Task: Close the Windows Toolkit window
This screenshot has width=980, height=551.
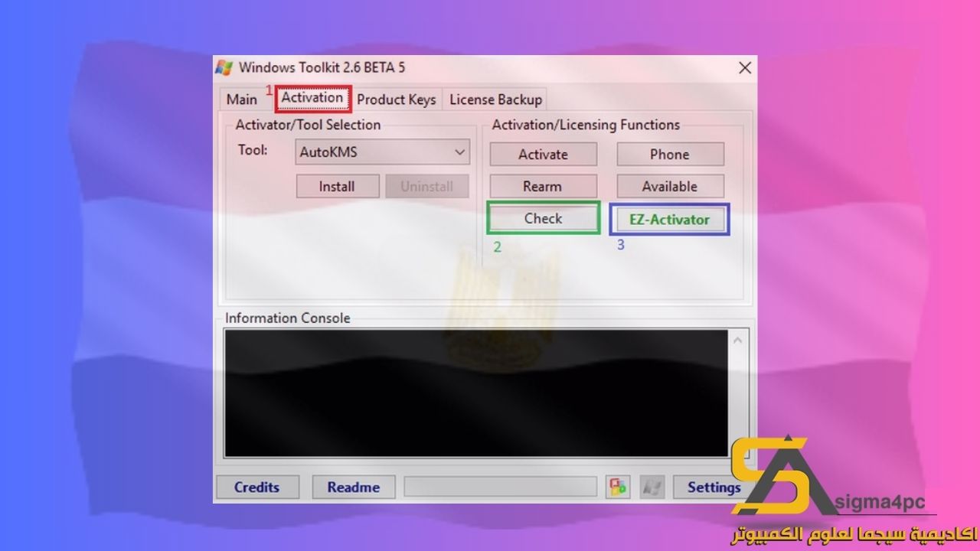Action: pos(744,67)
